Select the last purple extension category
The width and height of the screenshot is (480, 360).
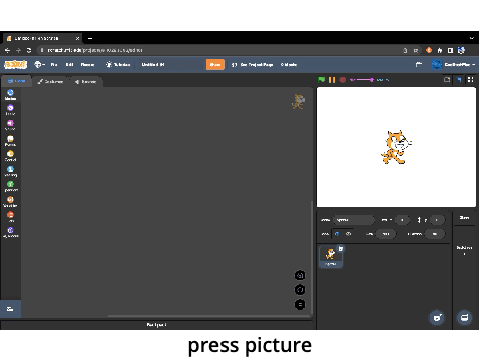10,232
